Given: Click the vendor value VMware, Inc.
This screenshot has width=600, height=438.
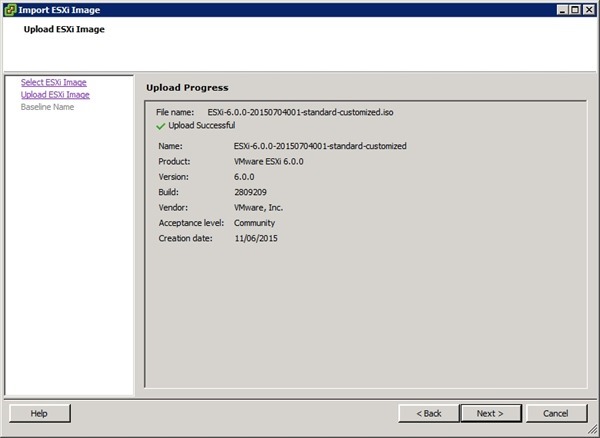Looking at the screenshot, I should click(x=258, y=208).
